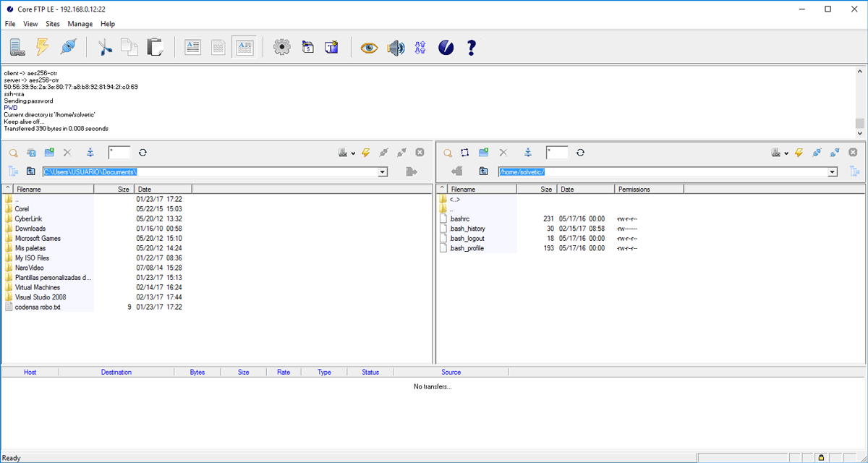868x463 pixels.
Task: Click the remote pane filter field
Action: pyautogui.click(x=557, y=153)
